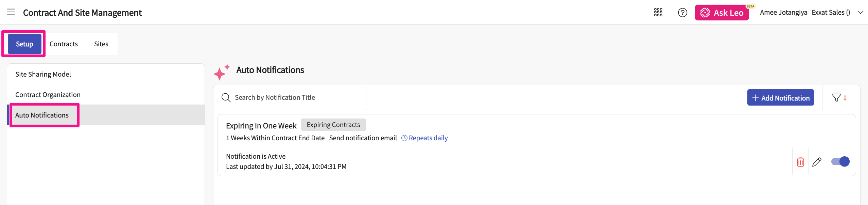
Task: Open the Ask Leo assistant
Action: (722, 13)
